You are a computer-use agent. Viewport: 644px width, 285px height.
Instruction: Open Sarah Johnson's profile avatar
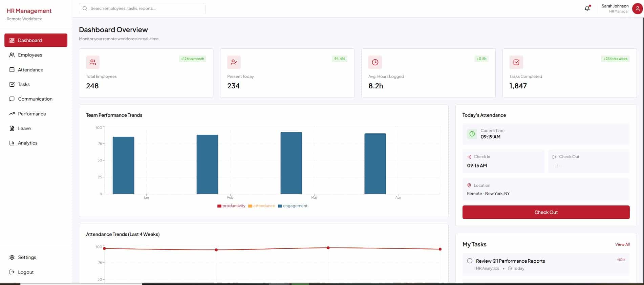click(637, 8)
